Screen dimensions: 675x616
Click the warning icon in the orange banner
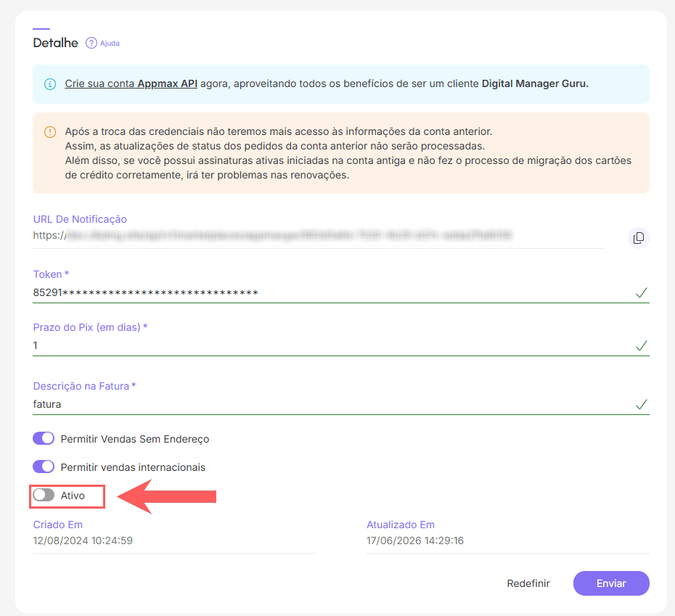[x=50, y=132]
